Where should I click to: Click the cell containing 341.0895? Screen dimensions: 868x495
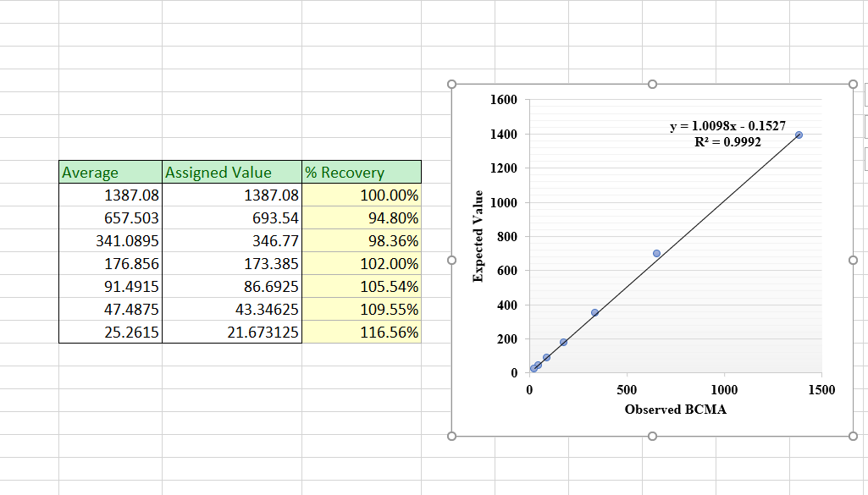click(110, 241)
